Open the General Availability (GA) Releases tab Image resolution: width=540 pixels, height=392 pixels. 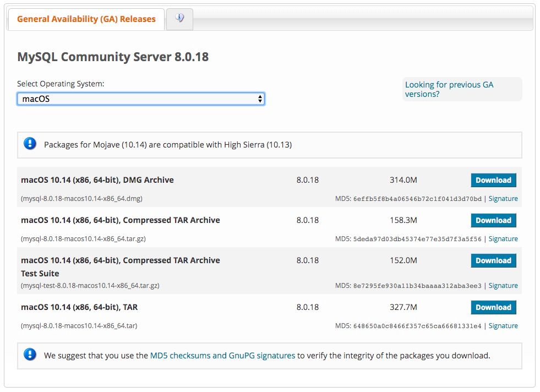click(86, 19)
